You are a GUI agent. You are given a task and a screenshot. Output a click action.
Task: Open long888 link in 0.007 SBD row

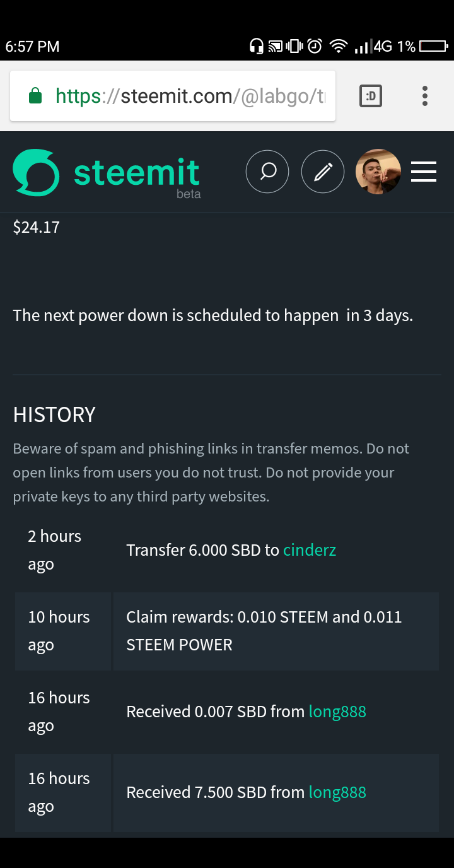pos(337,712)
